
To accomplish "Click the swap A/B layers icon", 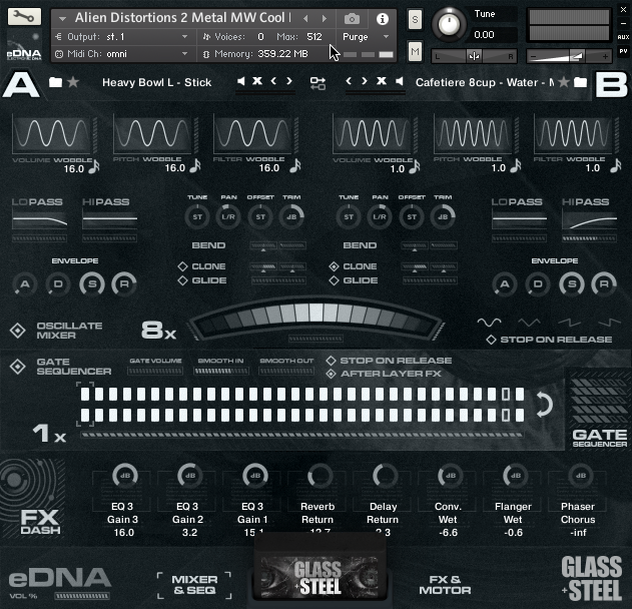I will point(318,82).
